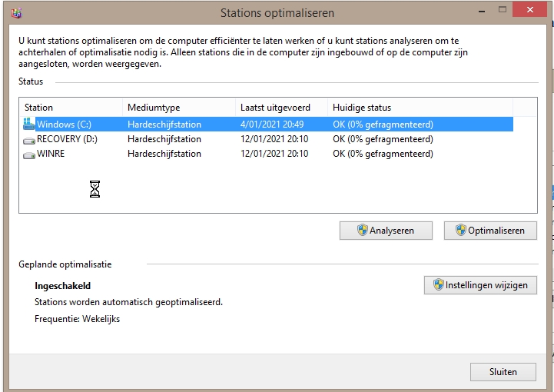The width and height of the screenshot is (554, 392).
Task: Click the RECOVERY (D:) drive icon
Action: [29, 140]
